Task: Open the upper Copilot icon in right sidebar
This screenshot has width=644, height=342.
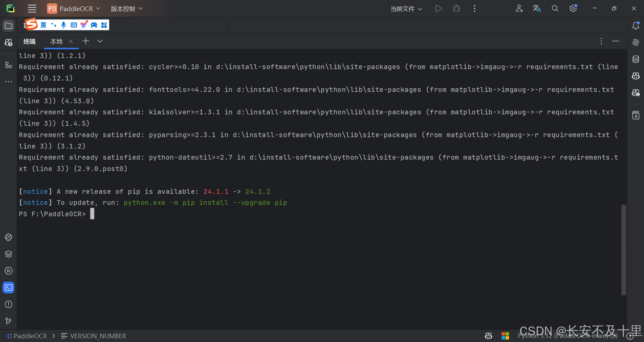Action: (x=636, y=76)
